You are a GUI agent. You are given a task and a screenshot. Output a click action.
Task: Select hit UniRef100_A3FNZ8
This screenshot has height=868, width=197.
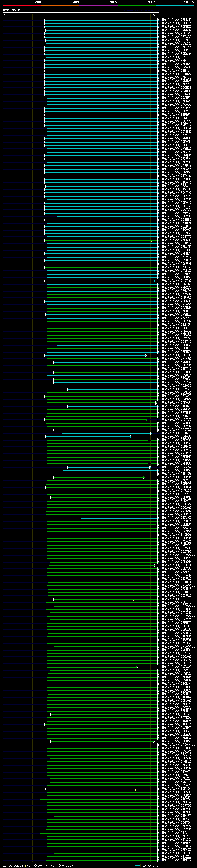coord(177,26)
